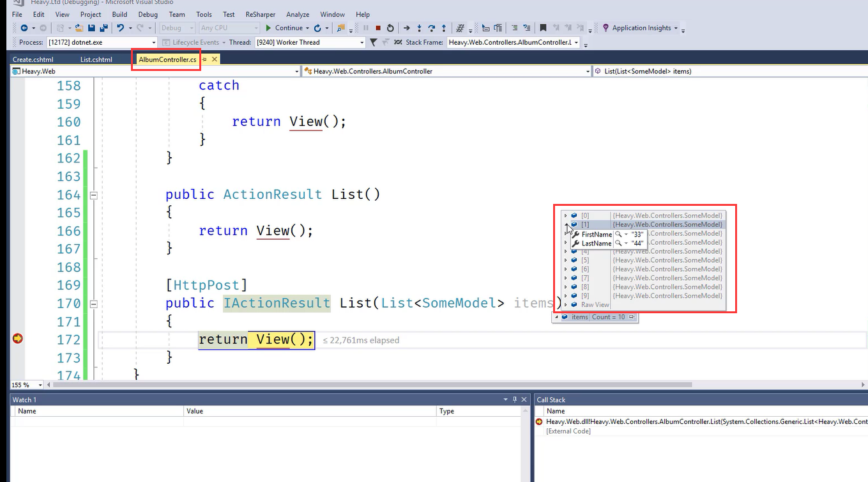Close the AlbumController.cs tab
Viewport: 868px width, 482px height.
tap(215, 59)
